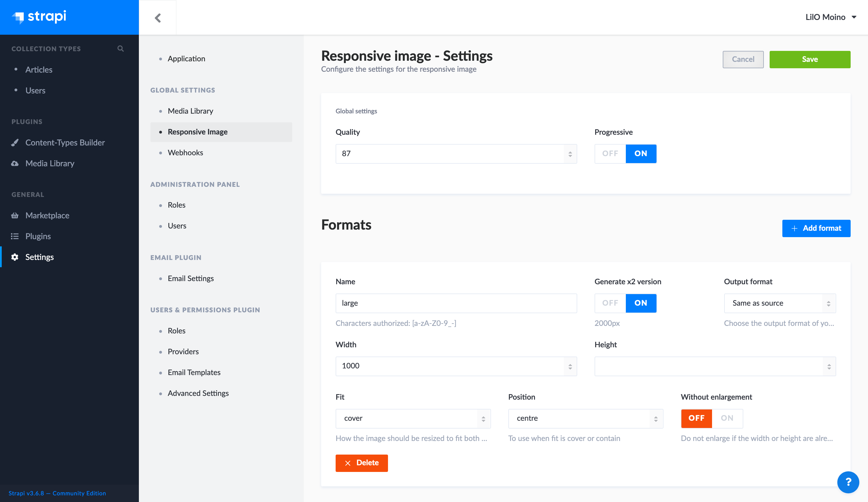Go to Email Templates settings
The image size is (868, 502).
coord(194,372)
